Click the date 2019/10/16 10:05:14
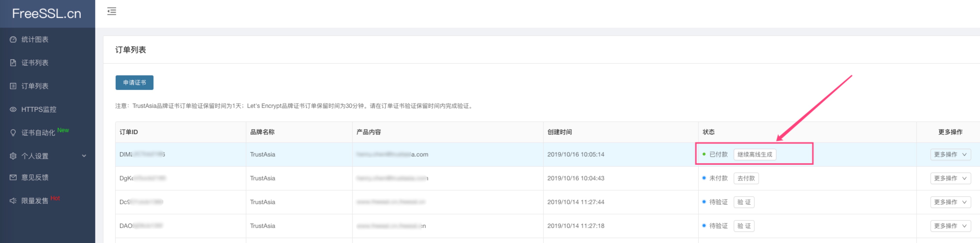The width and height of the screenshot is (980, 243). point(576,154)
